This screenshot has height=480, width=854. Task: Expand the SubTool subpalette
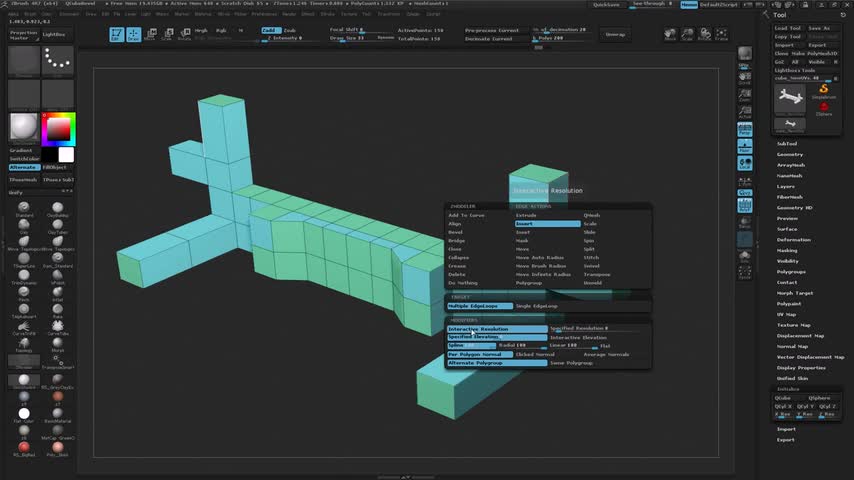[787, 144]
